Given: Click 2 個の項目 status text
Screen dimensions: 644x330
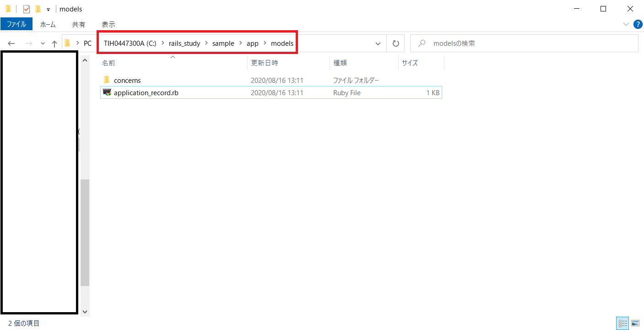Looking at the screenshot, I should click(x=24, y=323).
